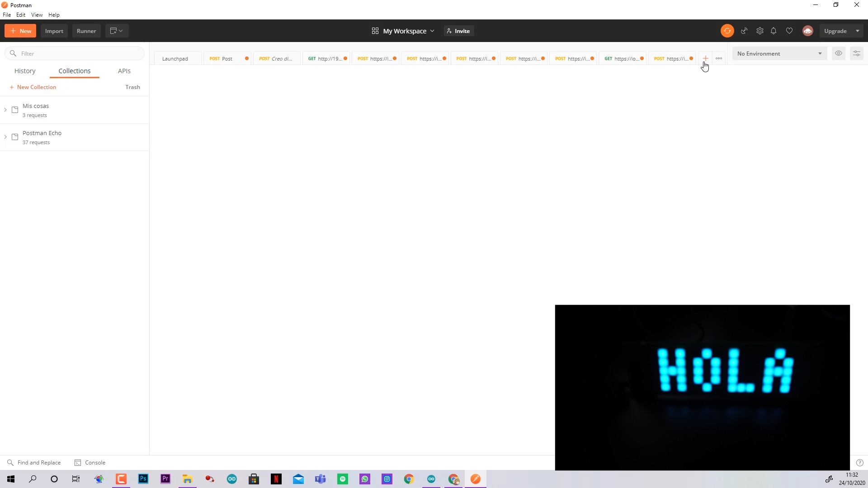Open the No Environment dropdown
868x488 pixels.
pos(779,53)
